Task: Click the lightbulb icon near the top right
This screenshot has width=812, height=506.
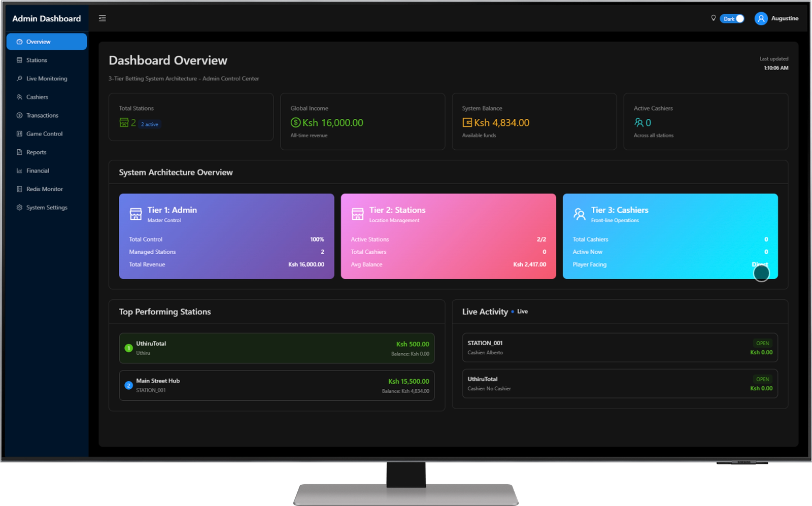Action: [714, 18]
